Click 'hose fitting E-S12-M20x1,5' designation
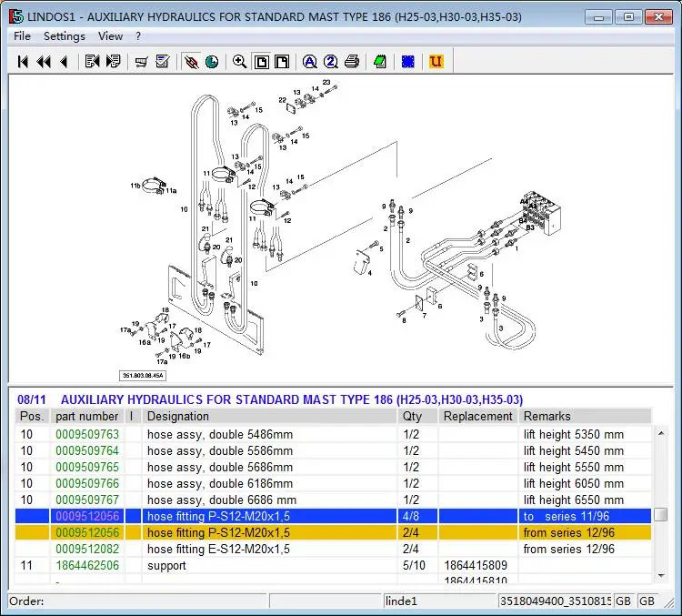 pyautogui.click(x=218, y=549)
